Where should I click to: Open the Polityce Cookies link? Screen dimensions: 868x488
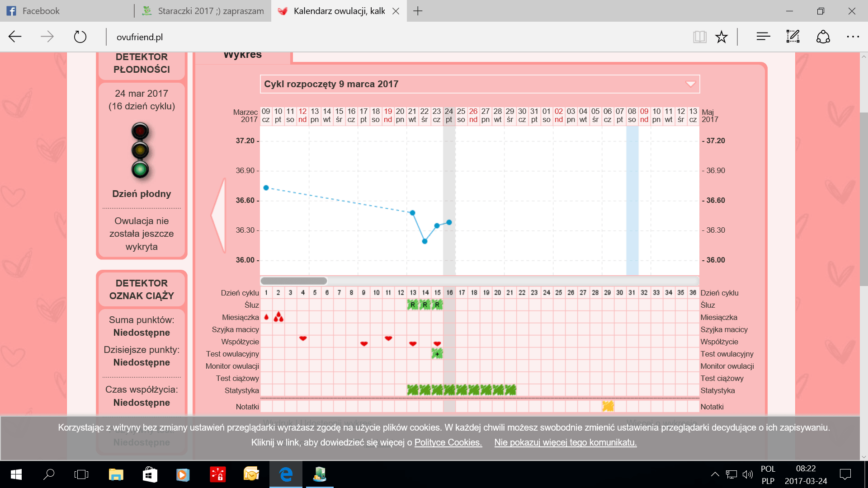tap(448, 442)
